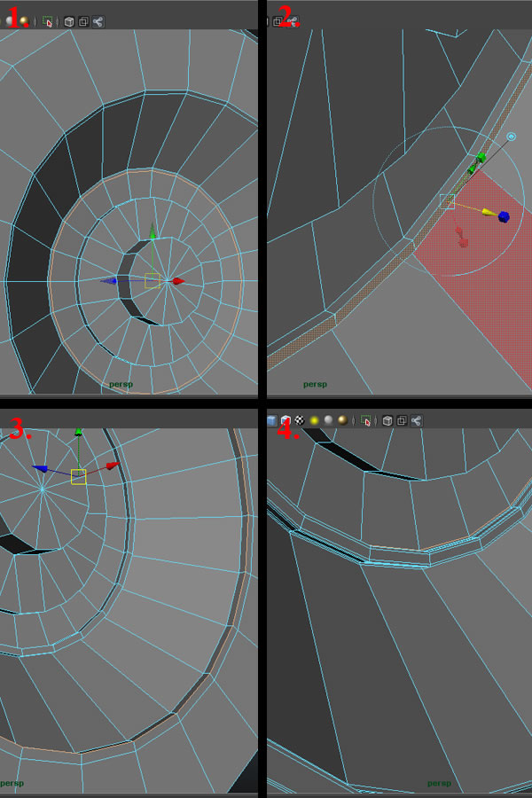Toggle X-Ray Active Components in viewport 1 toolbar
The width and height of the screenshot is (532, 798).
pos(83,21)
